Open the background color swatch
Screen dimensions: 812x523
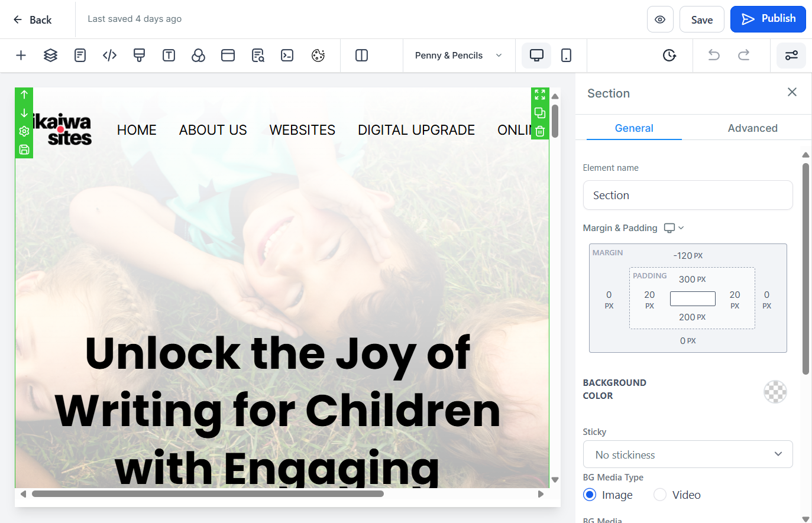(775, 392)
